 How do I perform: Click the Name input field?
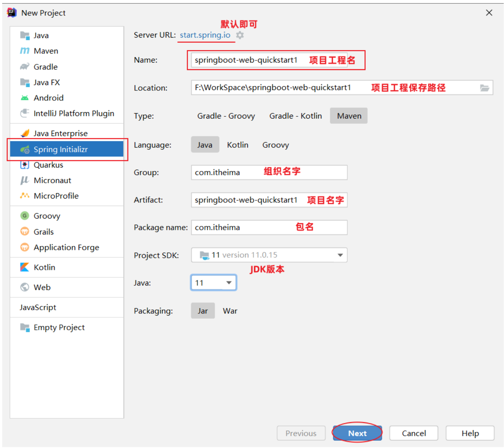coord(269,60)
